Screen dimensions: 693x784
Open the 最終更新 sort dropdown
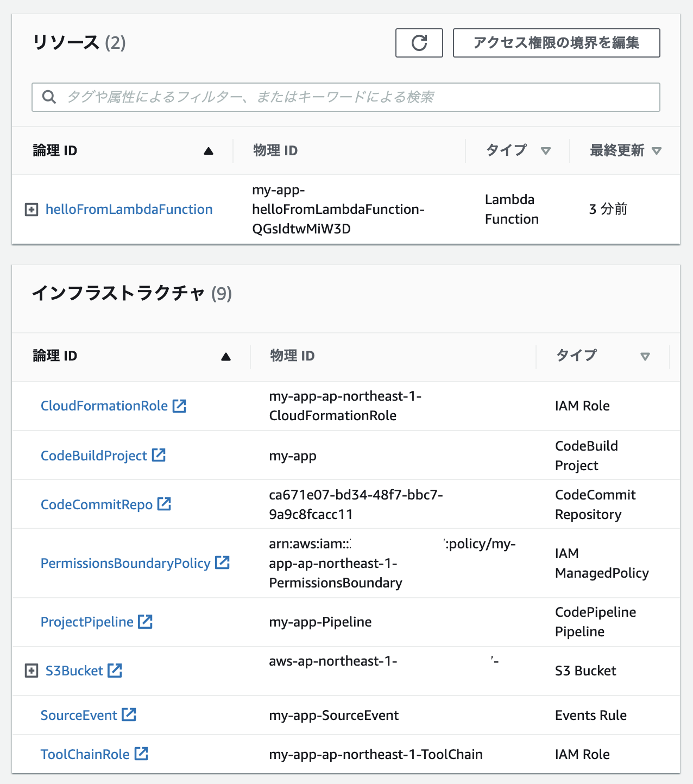click(658, 150)
